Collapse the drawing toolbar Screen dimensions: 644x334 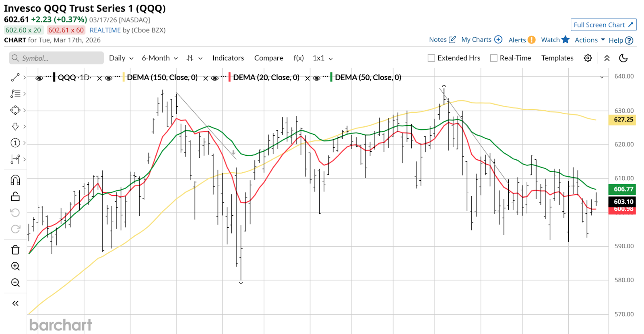pos(15,303)
